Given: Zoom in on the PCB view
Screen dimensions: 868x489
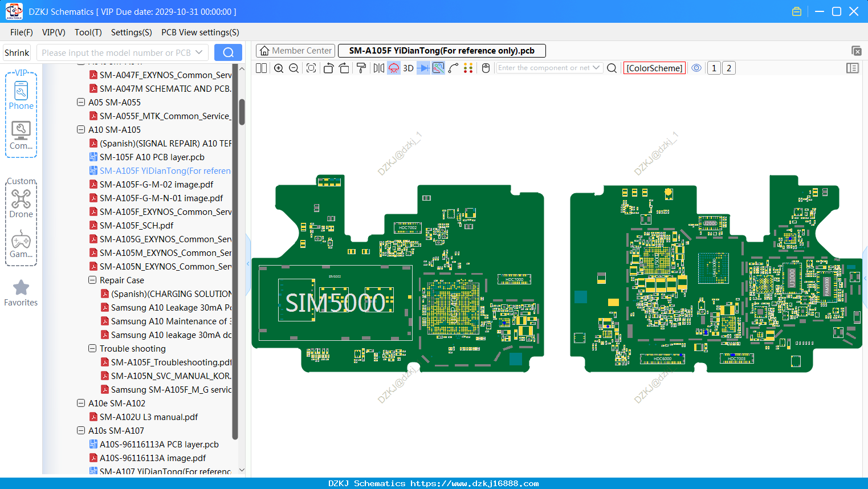Looking at the screenshot, I should (x=279, y=68).
